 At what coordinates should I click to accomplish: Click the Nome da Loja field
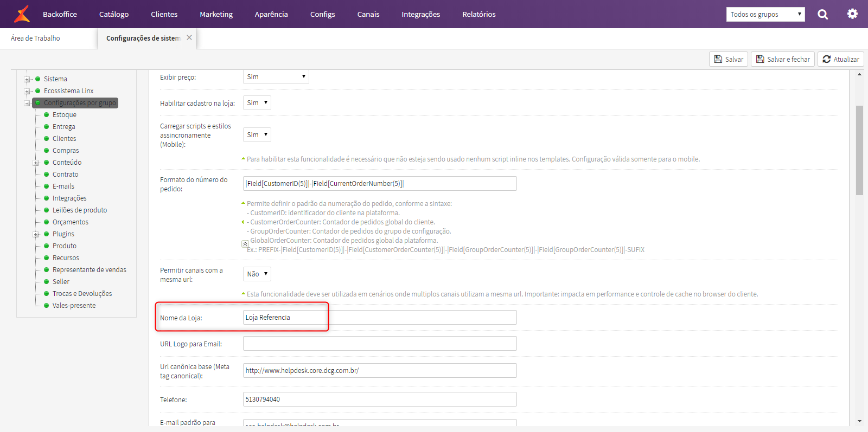pos(380,318)
